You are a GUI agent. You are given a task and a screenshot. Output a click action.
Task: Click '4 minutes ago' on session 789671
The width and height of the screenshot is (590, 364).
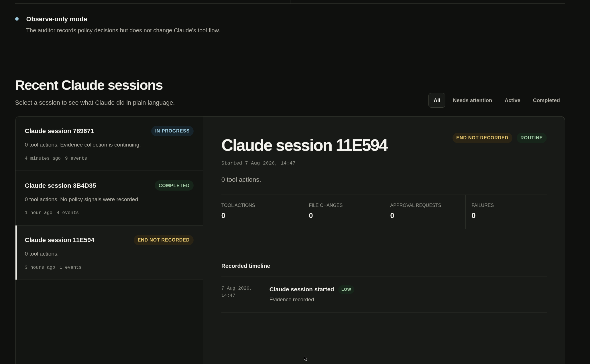43,158
